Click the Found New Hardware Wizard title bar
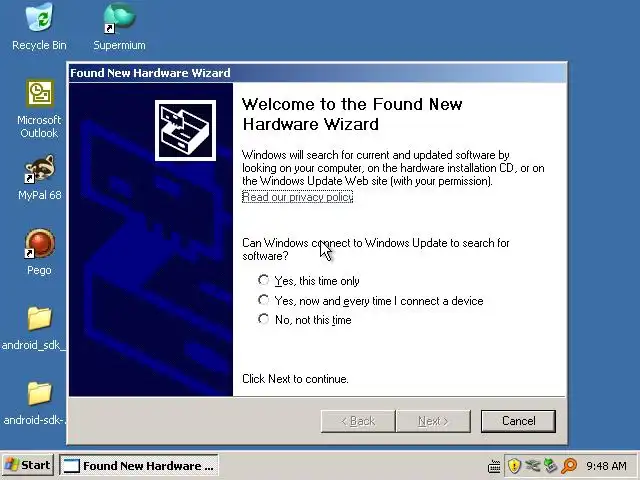This screenshot has width=640, height=480. point(317,73)
